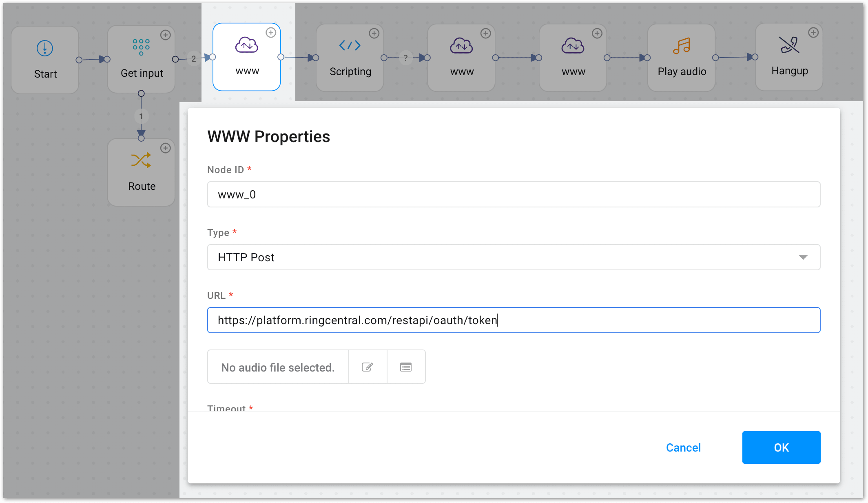The height and width of the screenshot is (503, 868).
Task: Click the plus icon on the Scripting node
Action: tap(374, 33)
